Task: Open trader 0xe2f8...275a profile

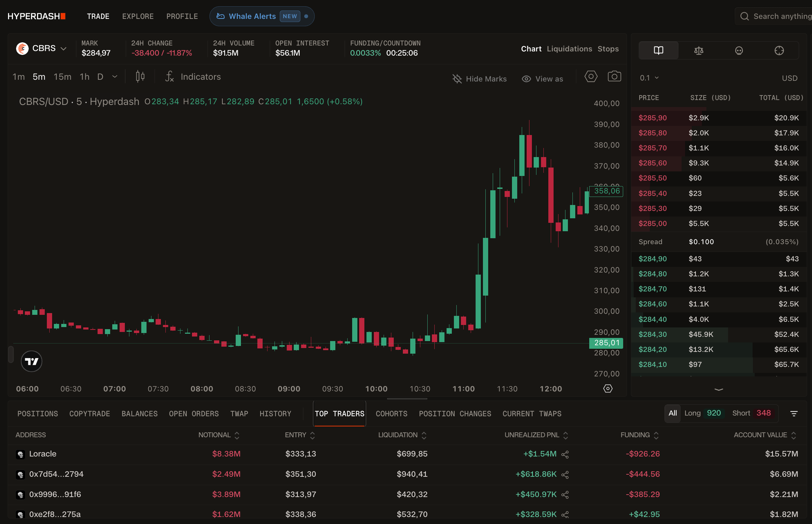Action: point(55,514)
